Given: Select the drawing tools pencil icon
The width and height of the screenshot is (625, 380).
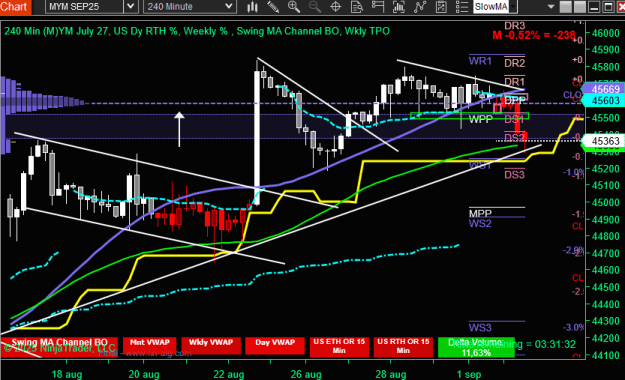Looking at the screenshot, I should point(273,6).
